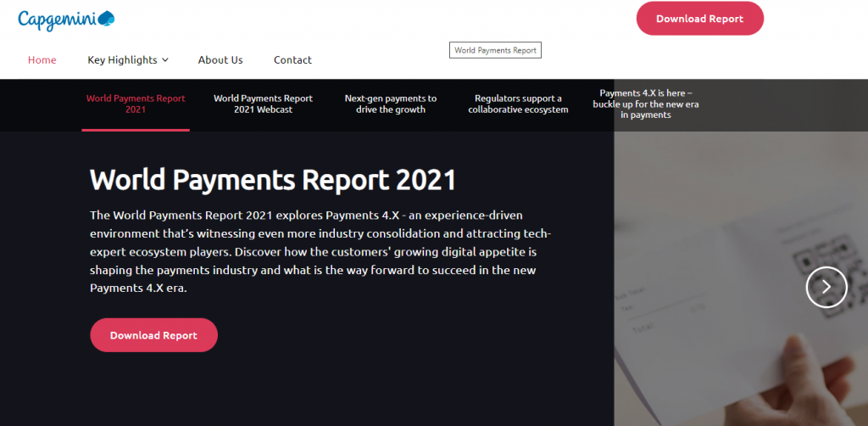Image resolution: width=868 pixels, height=426 pixels.
Task: Expand the Key Highlights dropdown menu
Action: tap(128, 60)
